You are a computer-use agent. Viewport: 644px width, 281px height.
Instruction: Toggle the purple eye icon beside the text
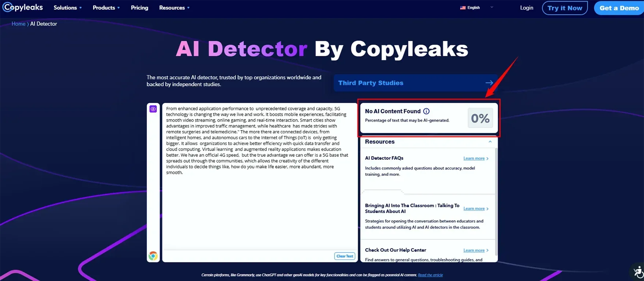[153, 109]
